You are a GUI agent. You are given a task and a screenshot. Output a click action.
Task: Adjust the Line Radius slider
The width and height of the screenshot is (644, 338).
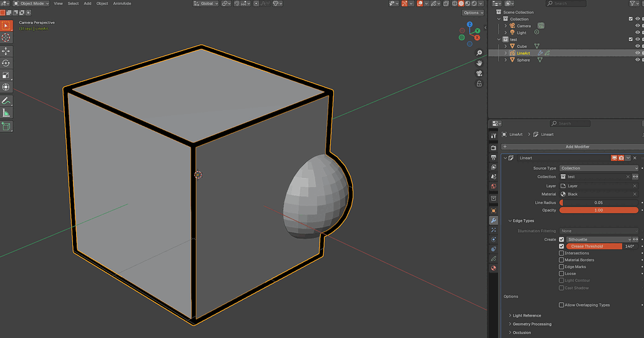(x=599, y=203)
